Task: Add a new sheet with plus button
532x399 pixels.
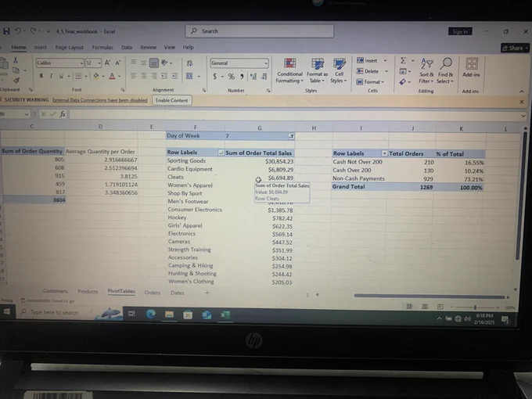Action: pos(207,293)
